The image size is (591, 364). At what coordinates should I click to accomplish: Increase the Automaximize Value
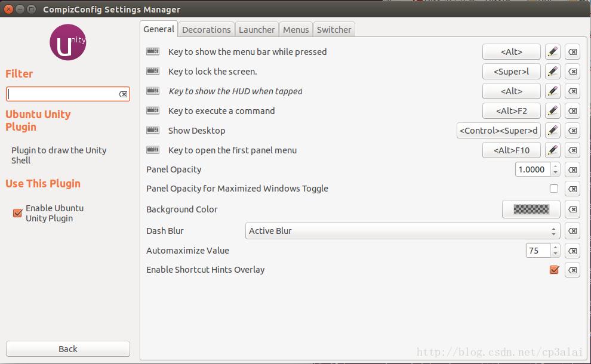click(555, 247)
